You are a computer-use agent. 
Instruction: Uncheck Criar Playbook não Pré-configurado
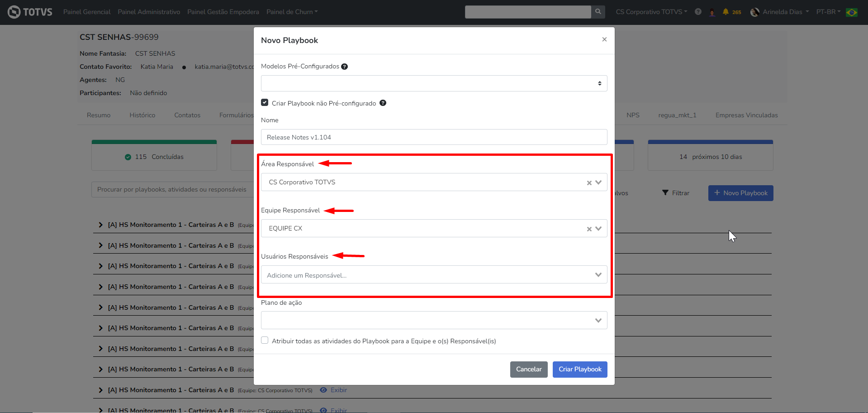[265, 102]
